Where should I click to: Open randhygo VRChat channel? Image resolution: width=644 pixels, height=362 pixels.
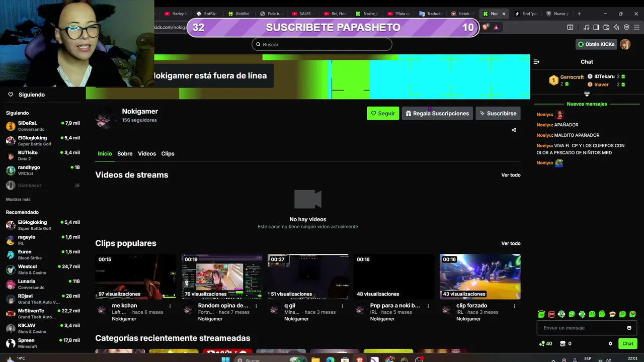coord(43,170)
